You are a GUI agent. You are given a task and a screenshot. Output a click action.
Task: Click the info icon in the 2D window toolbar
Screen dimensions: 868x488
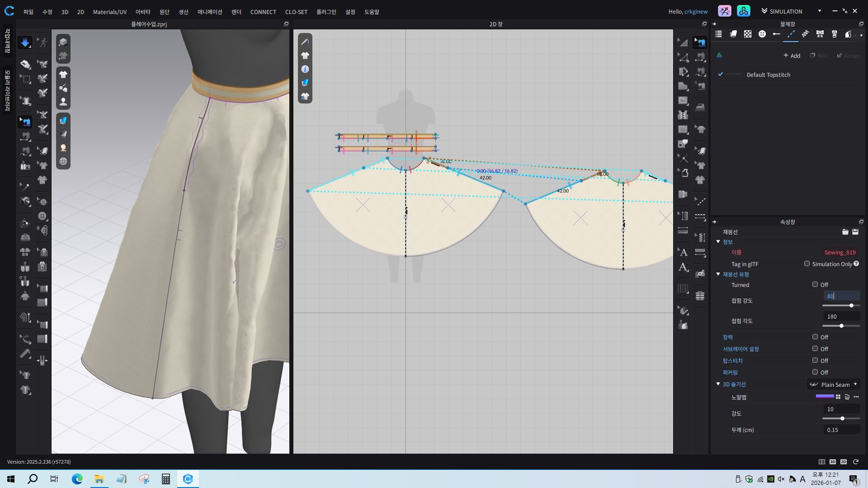(305, 69)
